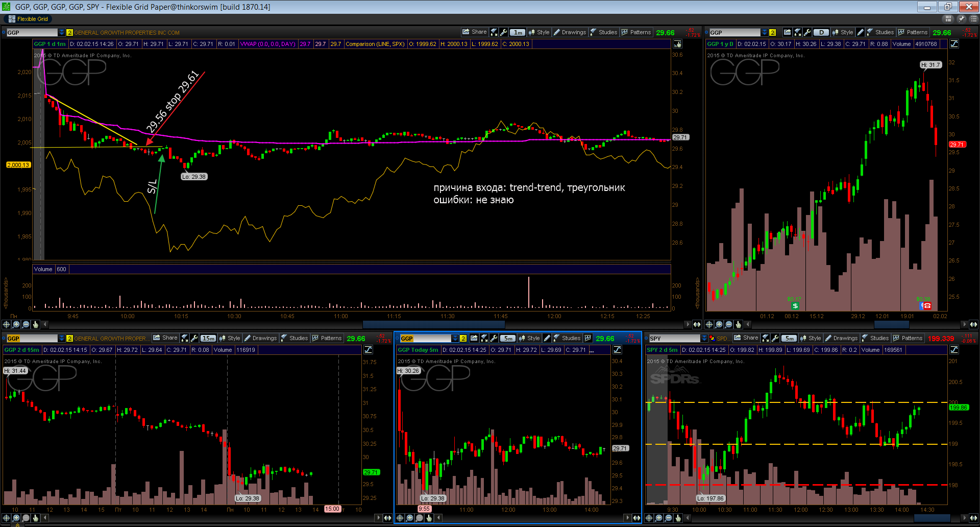Zoom in on the top-left 1m chart

pyautogui.click(x=16, y=324)
